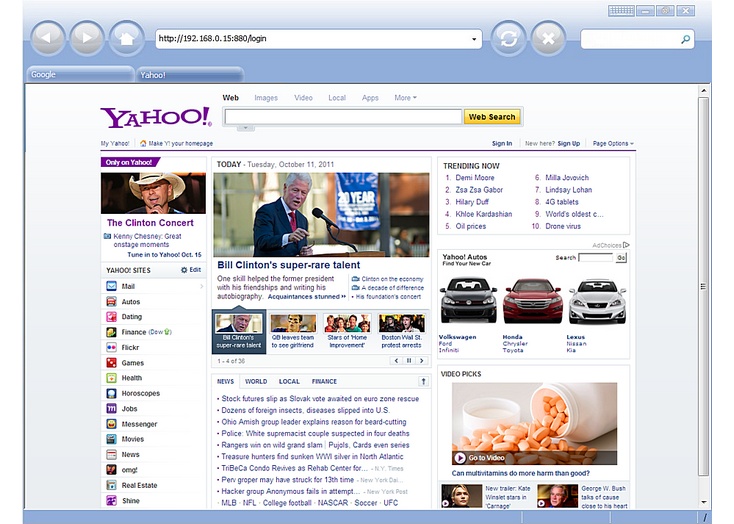Switch to the Yahoo! browser tab
The image size is (734, 524).
(x=190, y=75)
